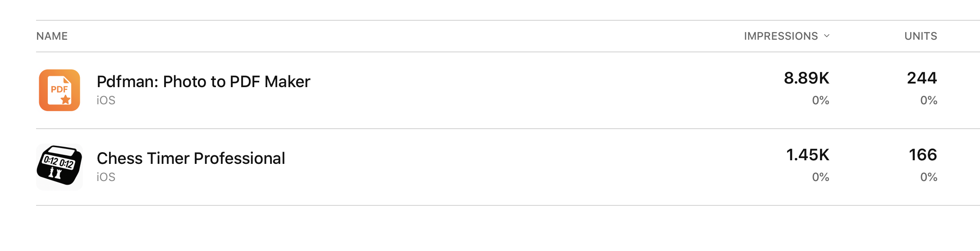The width and height of the screenshot is (980, 251).
Task: Click 0% change under Pdfman impressions
Action: [x=820, y=100]
